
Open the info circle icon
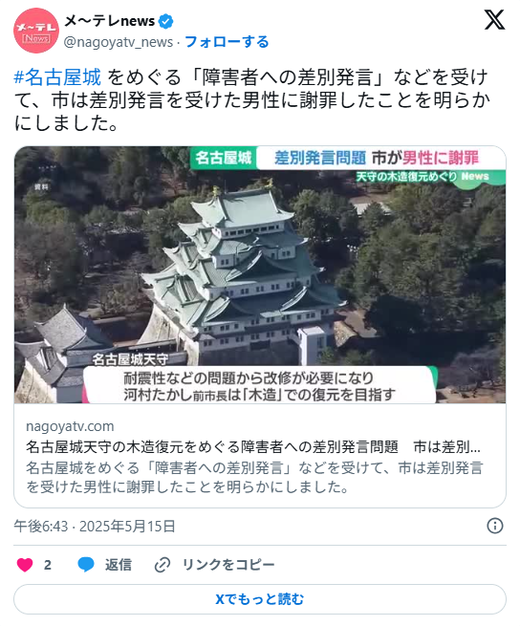click(x=495, y=526)
